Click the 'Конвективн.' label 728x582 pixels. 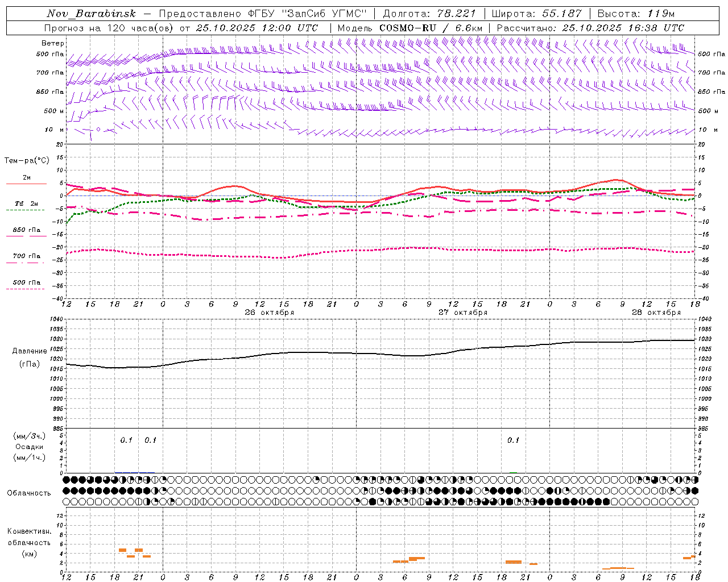tap(30, 531)
